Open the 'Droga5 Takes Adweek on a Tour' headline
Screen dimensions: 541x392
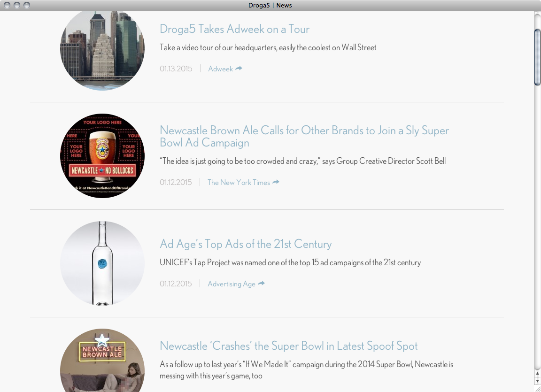tap(234, 29)
